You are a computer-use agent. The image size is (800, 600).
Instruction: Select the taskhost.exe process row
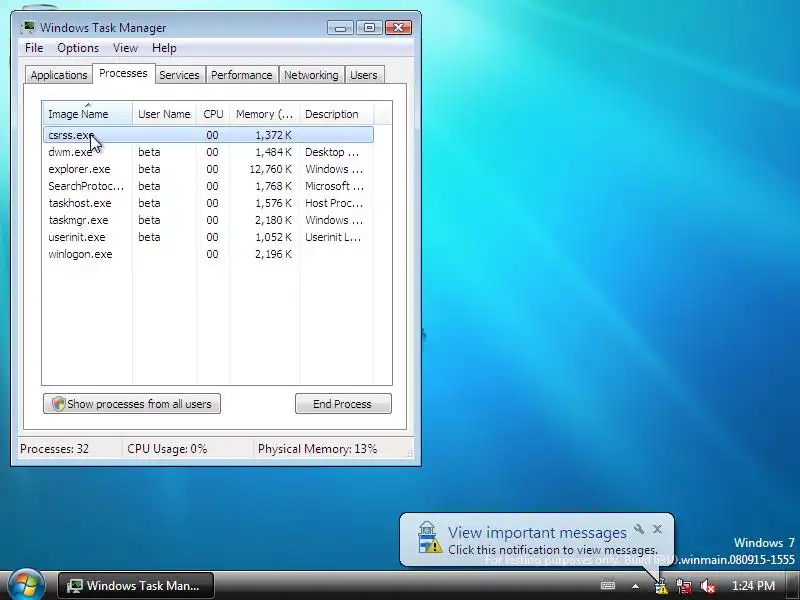(x=208, y=203)
